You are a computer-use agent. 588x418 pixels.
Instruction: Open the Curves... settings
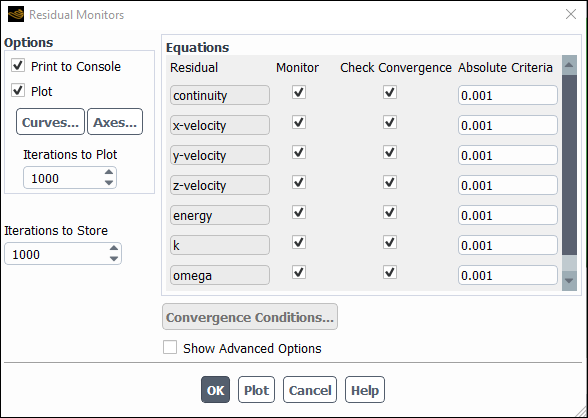50,122
